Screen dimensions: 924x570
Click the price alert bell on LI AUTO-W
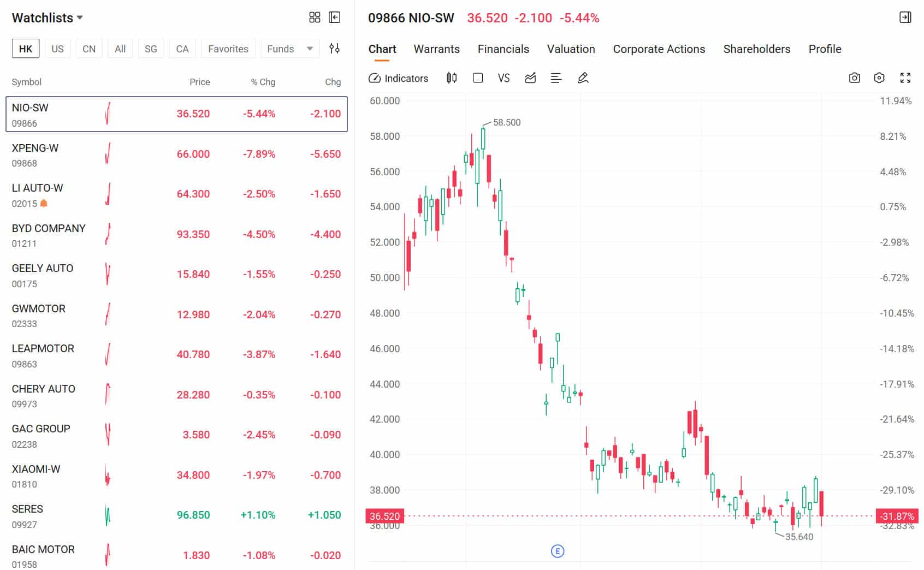point(44,203)
